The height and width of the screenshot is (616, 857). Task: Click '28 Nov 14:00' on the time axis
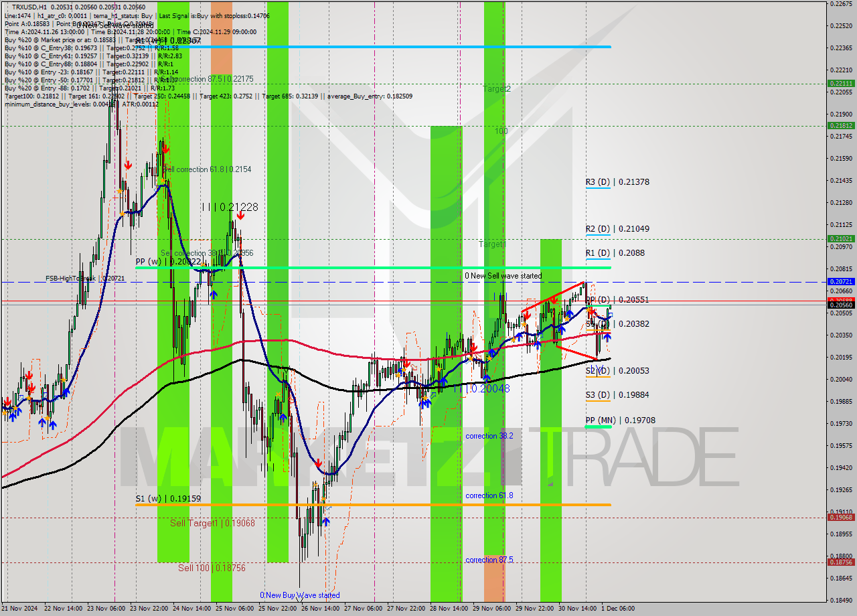point(449,609)
